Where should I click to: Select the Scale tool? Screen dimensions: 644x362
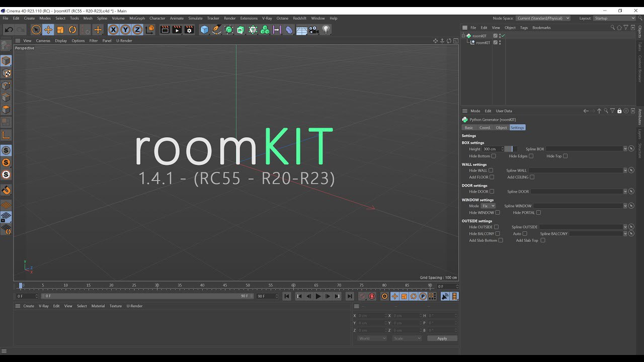pyautogui.click(x=60, y=30)
